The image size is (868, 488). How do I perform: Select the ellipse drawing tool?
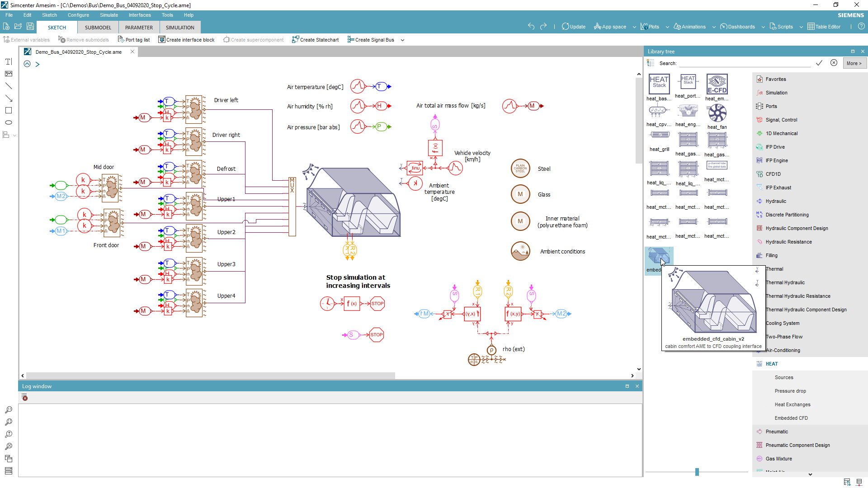(x=8, y=122)
